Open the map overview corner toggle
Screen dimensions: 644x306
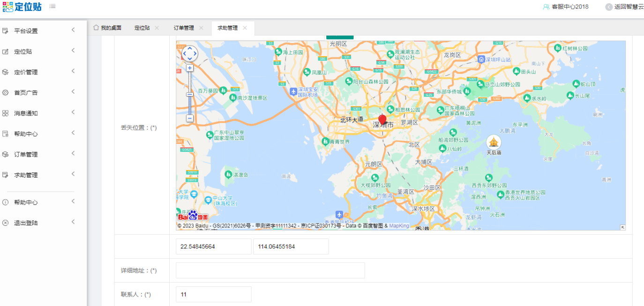pos(622,227)
